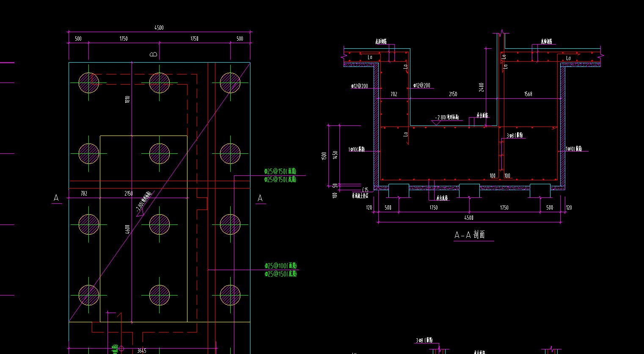Select the "C15" concrete grade label
The height and width of the screenshot is (354, 644).
point(366,190)
